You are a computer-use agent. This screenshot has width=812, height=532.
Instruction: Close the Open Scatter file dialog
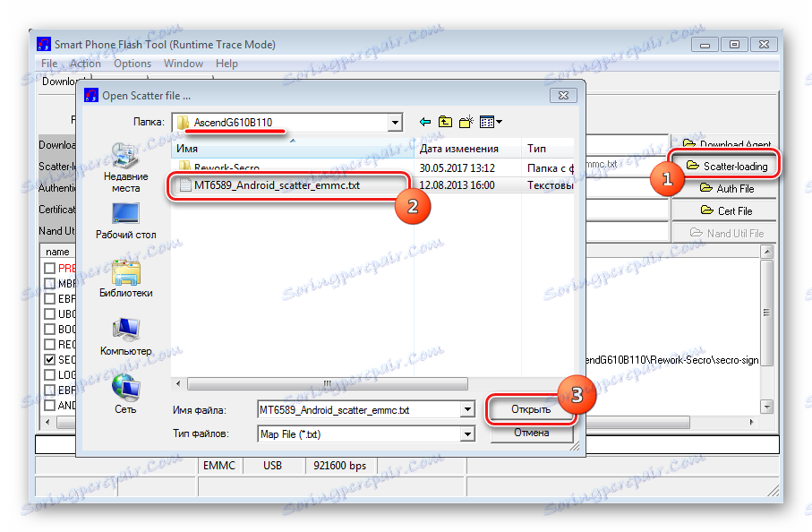tap(563, 95)
